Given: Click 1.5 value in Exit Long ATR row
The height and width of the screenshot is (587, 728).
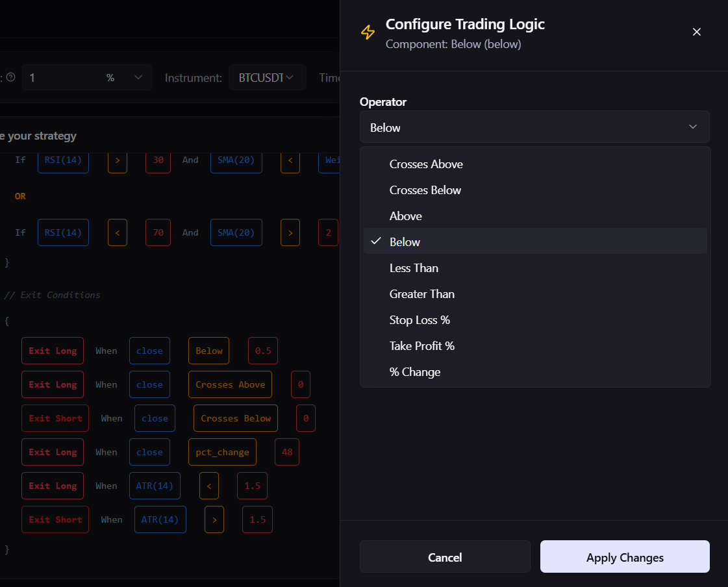Looking at the screenshot, I should (x=252, y=486).
